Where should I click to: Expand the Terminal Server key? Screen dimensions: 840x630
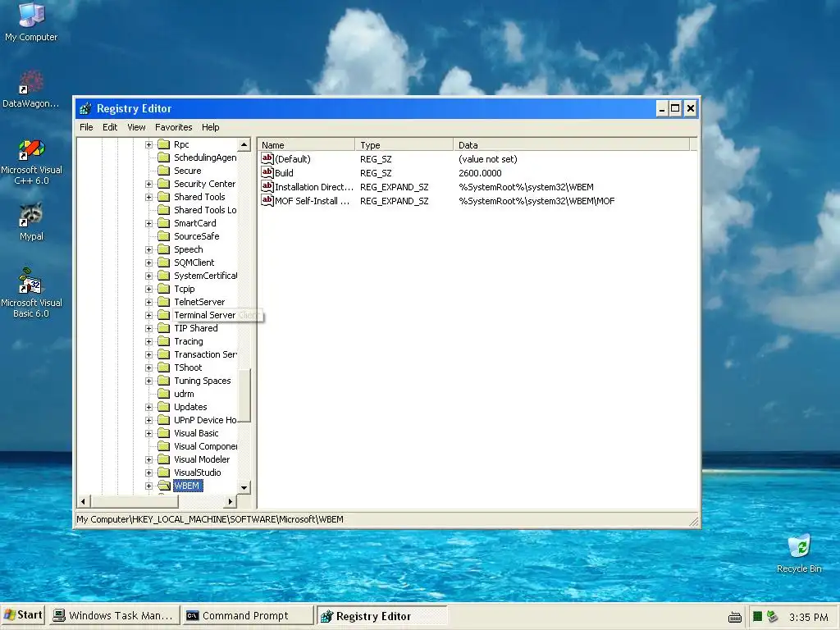point(149,315)
